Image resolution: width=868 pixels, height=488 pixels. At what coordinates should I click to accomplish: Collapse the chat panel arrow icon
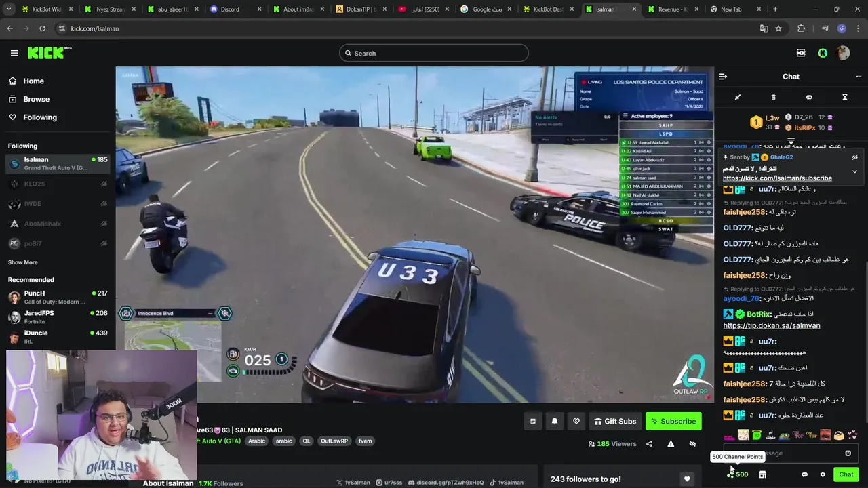pos(723,77)
